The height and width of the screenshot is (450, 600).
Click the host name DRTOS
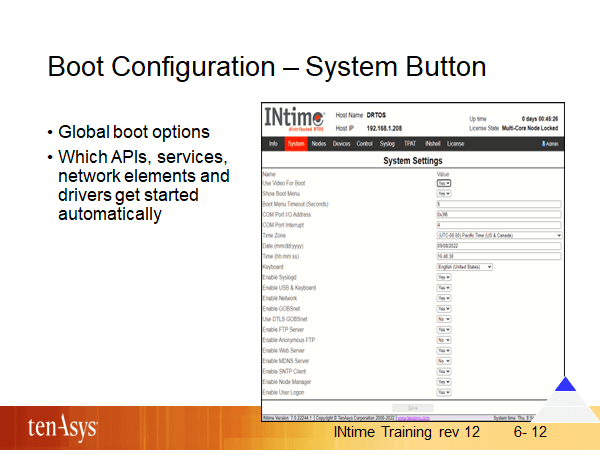click(x=376, y=115)
